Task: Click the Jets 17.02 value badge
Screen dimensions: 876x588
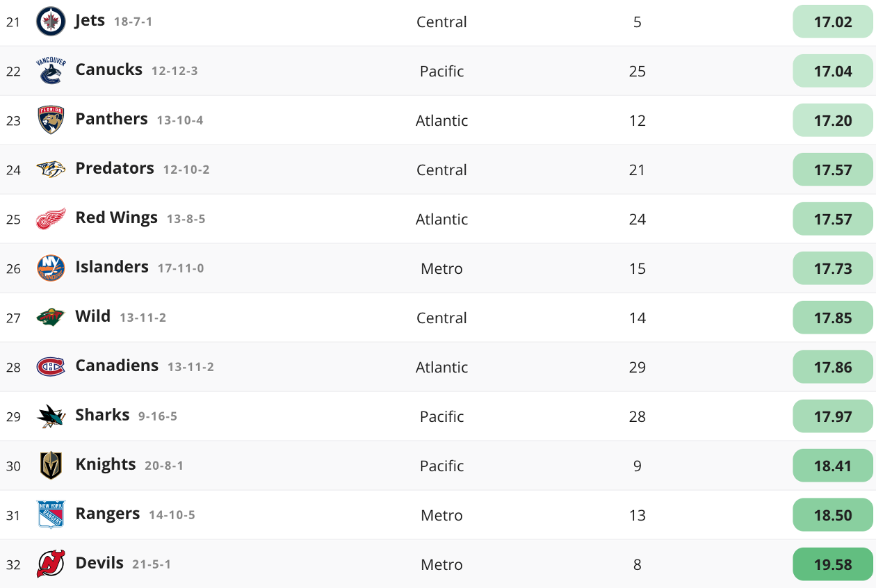Action: (832, 22)
